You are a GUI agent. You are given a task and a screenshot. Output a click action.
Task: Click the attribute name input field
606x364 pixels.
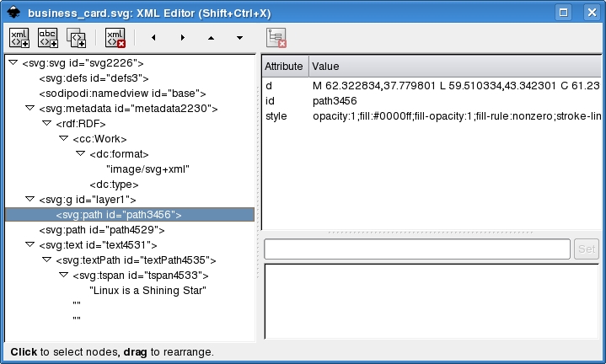click(417, 249)
